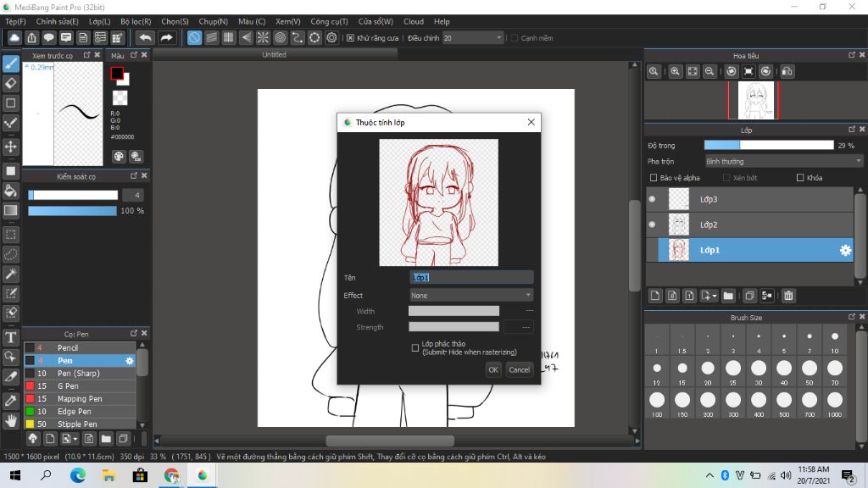Image resolution: width=868 pixels, height=488 pixels.
Task: Toggle the Khử răng cưa checkbox
Action: (x=350, y=37)
